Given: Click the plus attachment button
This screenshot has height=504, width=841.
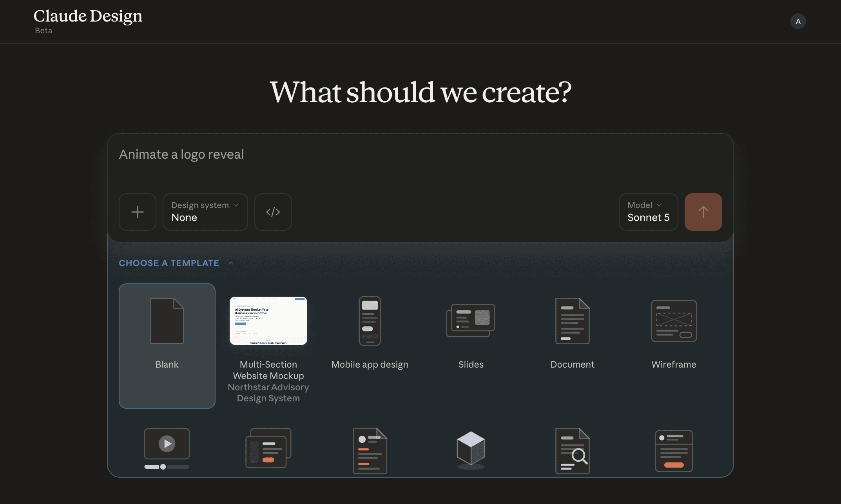Looking at the screenshot, I should 138,212.
